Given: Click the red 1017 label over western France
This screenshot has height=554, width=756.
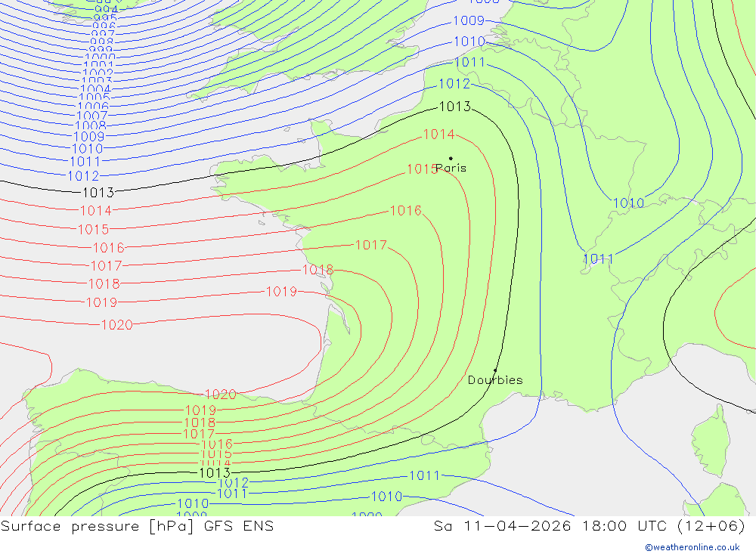Looking at the screenshot, I should click(x=370, y=245).
